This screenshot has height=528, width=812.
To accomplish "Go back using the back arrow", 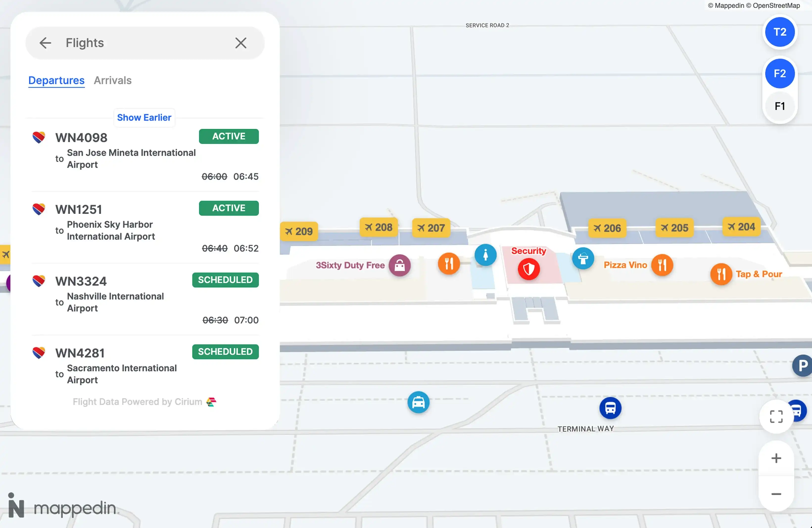I will [x=45, y=43].
